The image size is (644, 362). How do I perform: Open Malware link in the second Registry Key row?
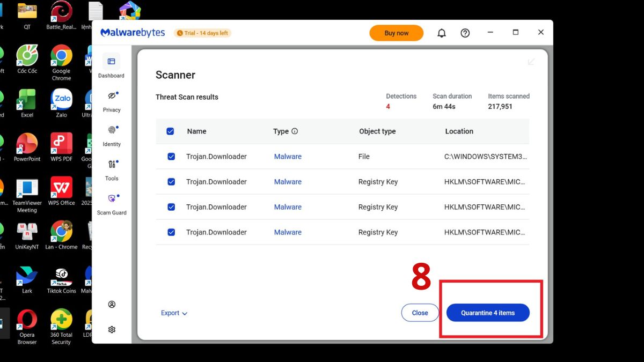coord(288,207)
